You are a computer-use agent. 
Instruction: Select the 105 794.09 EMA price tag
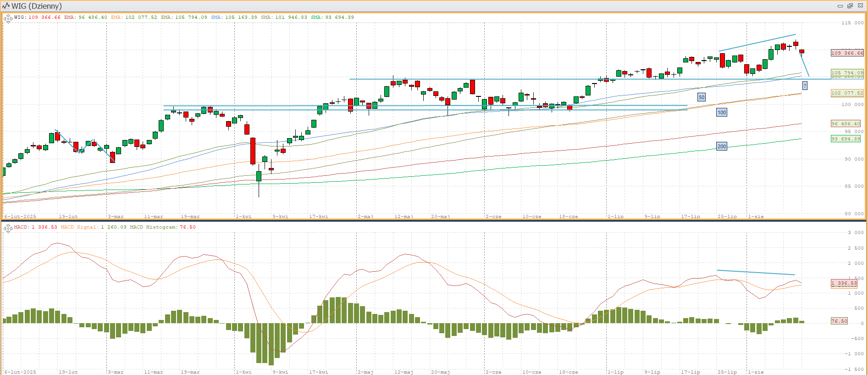[847, 73]
